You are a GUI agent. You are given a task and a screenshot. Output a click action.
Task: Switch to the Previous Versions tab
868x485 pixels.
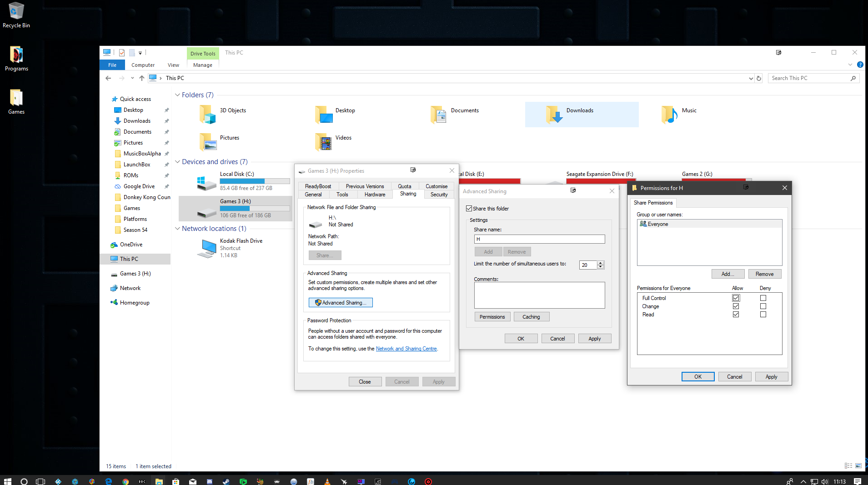365,186
